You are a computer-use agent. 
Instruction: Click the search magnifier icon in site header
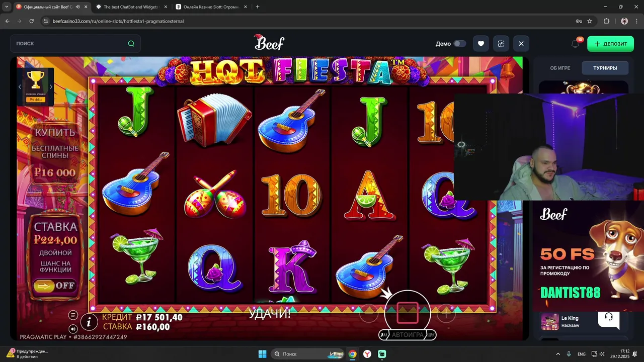point(131,44)
